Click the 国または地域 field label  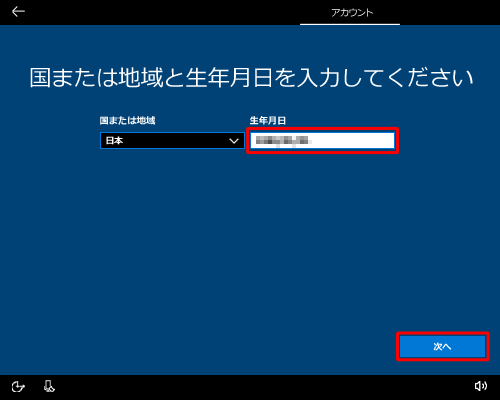pyautogui.click(x=127, y=120)
